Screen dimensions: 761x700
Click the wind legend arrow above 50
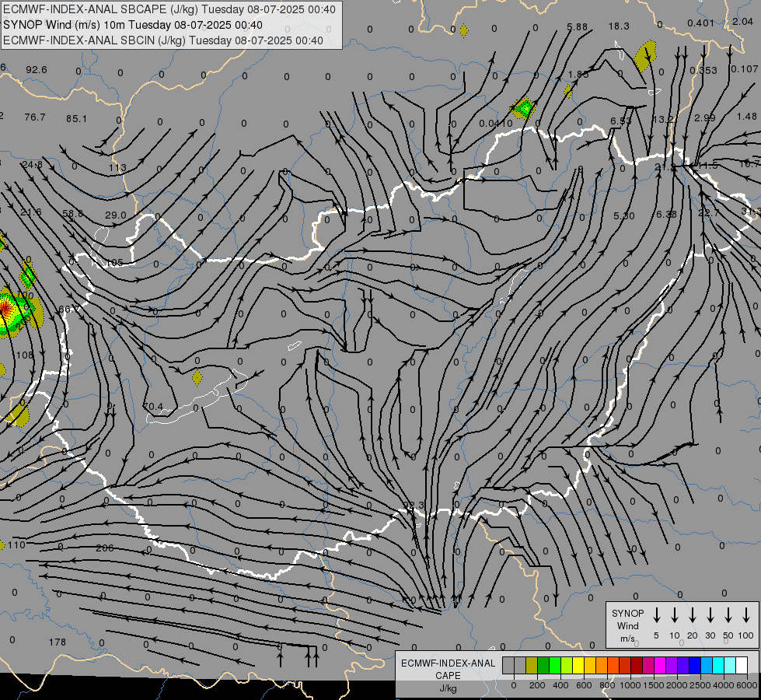coord(728,615)
